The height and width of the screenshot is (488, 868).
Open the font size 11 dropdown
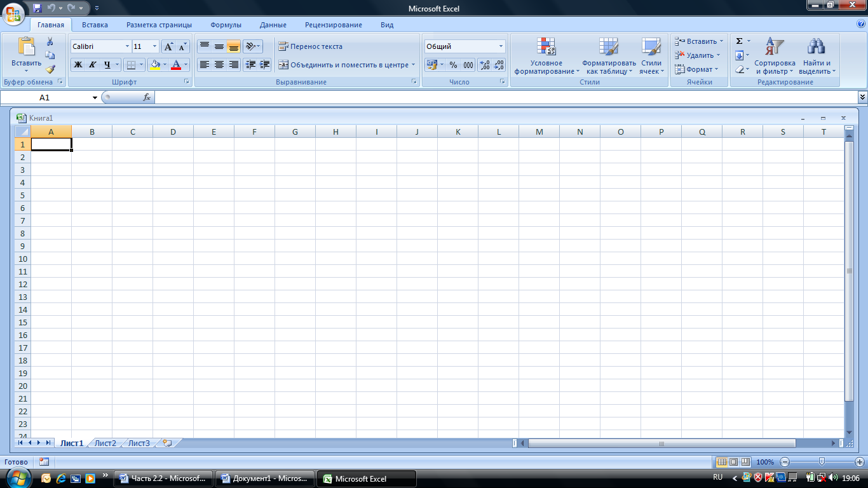click(154, 46)
